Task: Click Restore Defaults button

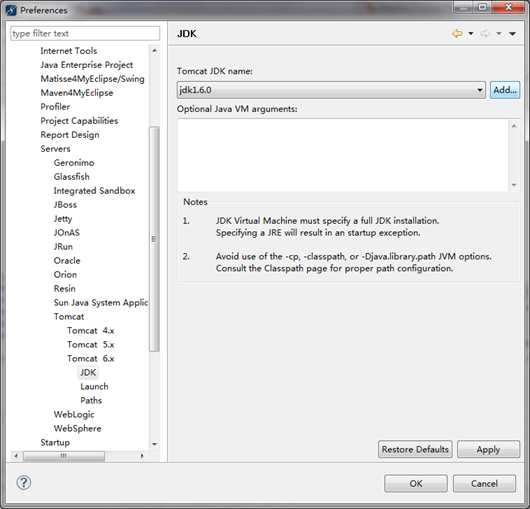Action: (415, 449)
